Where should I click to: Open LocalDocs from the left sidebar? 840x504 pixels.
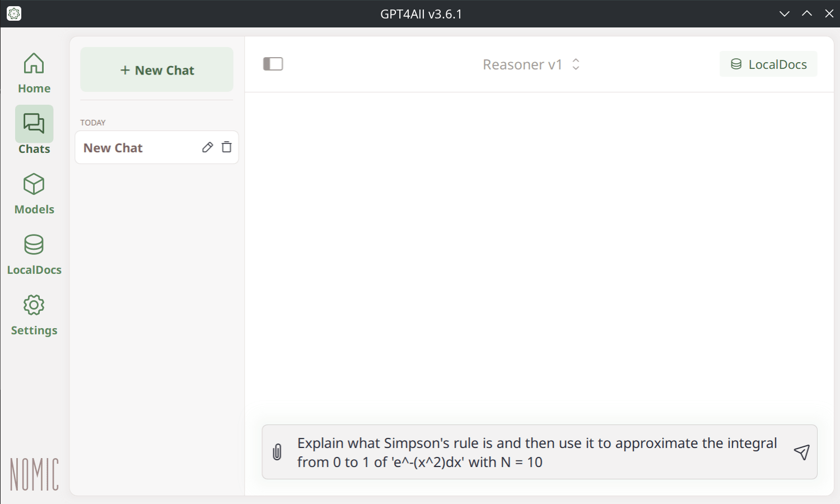click(x=34, y=254)
